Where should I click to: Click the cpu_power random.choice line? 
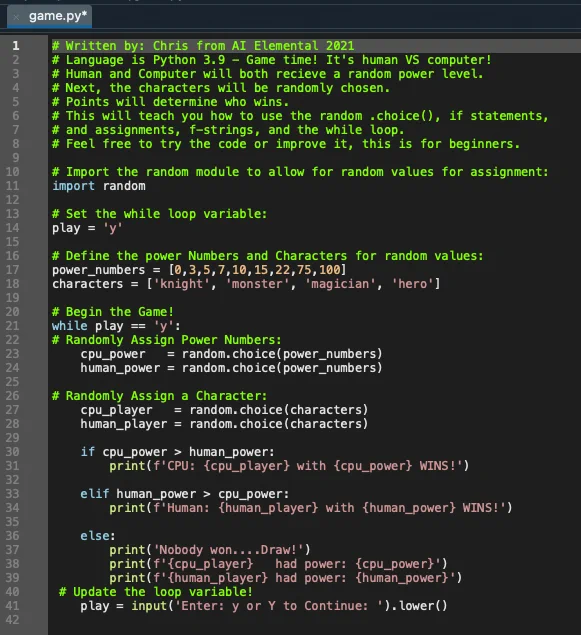pos(231,354)
